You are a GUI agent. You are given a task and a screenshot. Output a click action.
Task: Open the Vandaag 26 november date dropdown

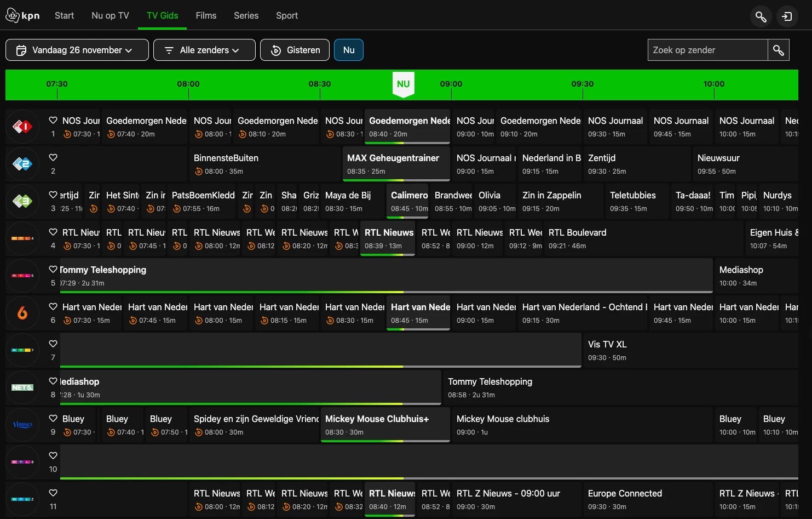click(77, 50)
